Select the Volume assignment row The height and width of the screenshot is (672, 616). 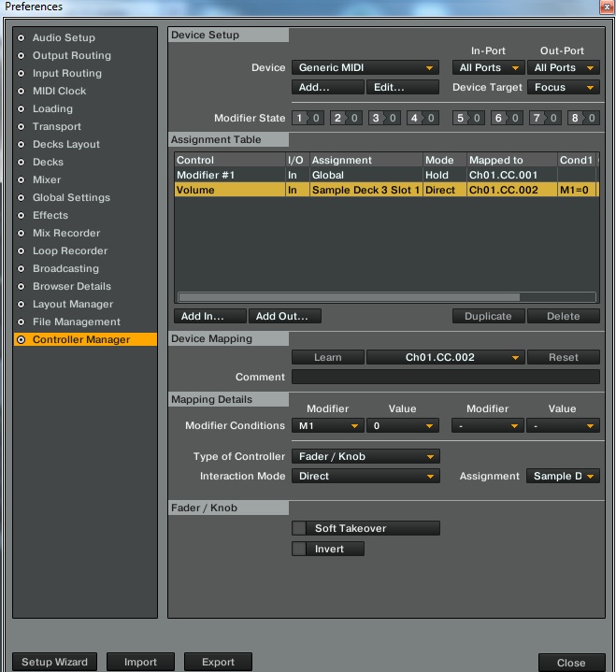pyautogui.click(x=386, y=190)
